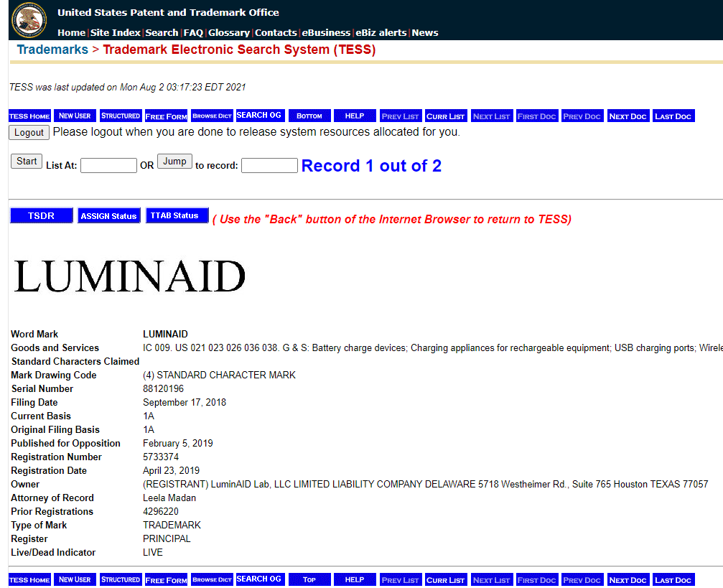Open ASSIGN Status button
This screenshot has width=723, height=588.
[x=109, y=215]
